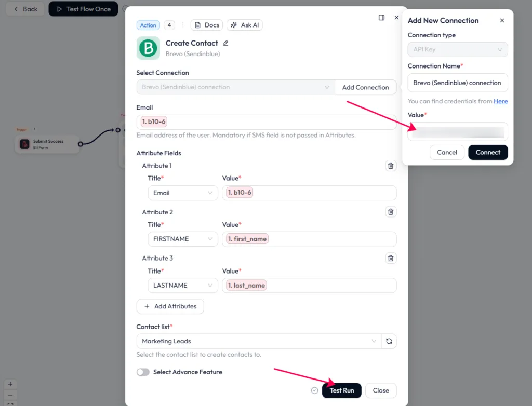
Task: Click the Action tag label
Action: coord(148,25)
